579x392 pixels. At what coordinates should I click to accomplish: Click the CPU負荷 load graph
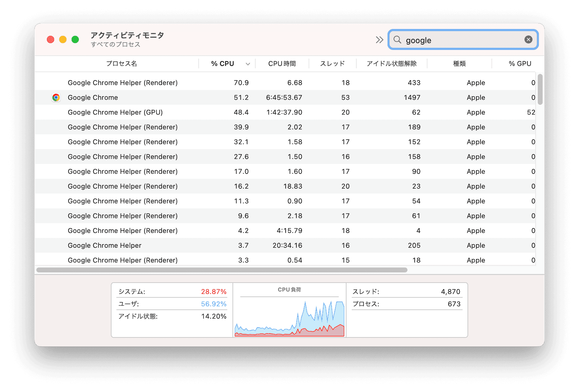289,318
